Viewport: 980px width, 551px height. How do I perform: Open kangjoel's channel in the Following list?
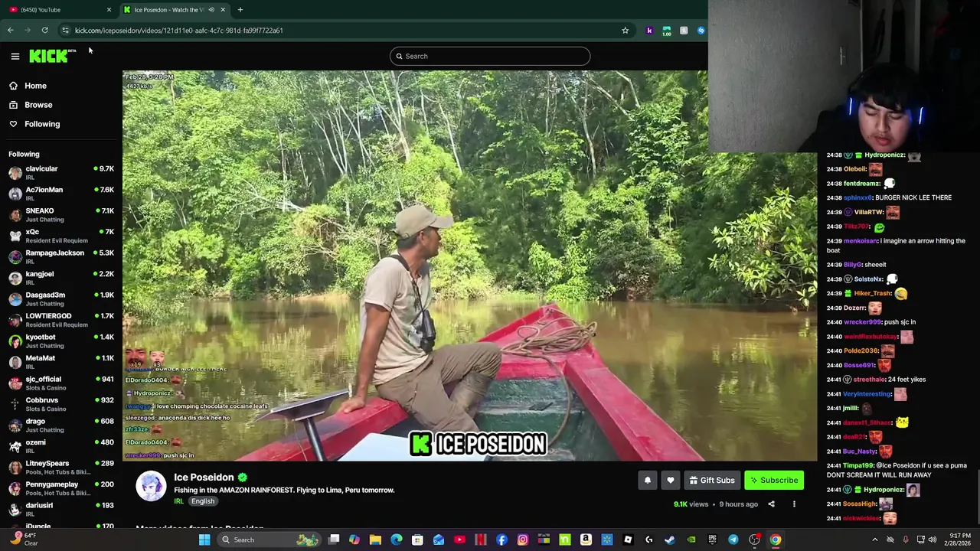point(61,278)
